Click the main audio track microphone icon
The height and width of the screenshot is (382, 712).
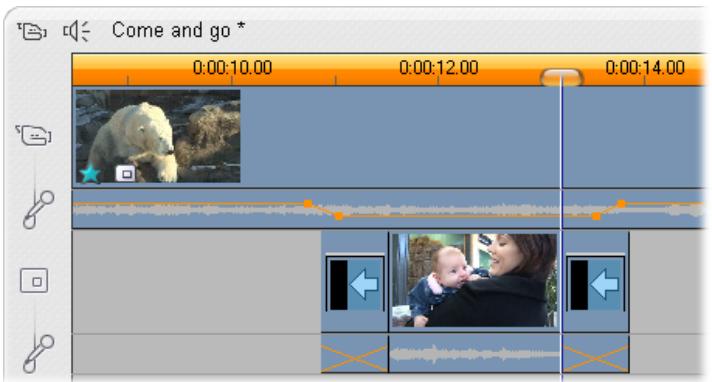[39, 209]
